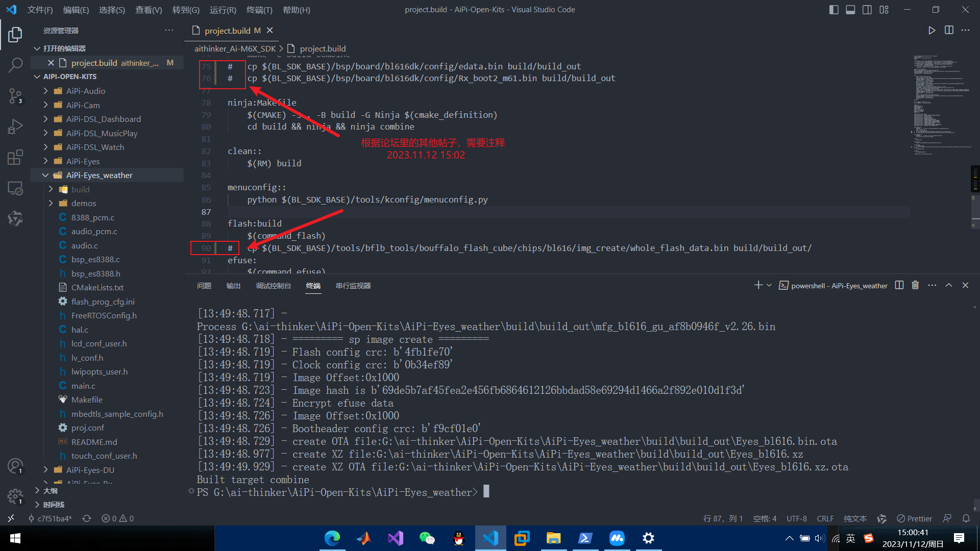The width and height of the screenshot is (980, 551).
Task: Open problems count in status bar
Action: (x=117, y=518)
